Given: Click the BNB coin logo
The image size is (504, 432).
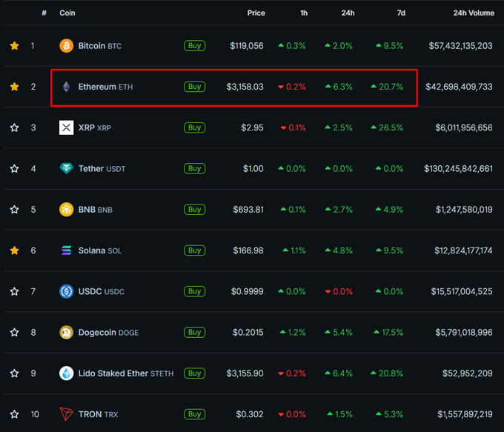Looking at the screenshot, I should pos(66,210).
